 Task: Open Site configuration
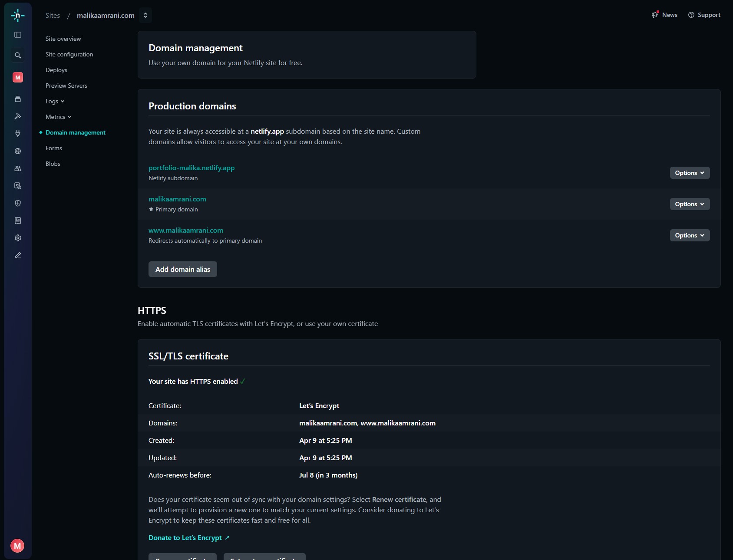(x=69, y=54)
